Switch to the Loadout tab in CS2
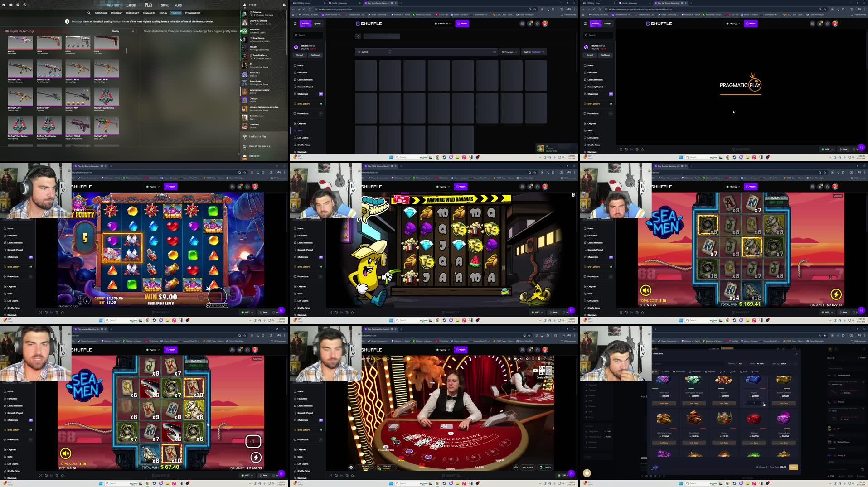868x487 pixels. [x=131, y=5]
